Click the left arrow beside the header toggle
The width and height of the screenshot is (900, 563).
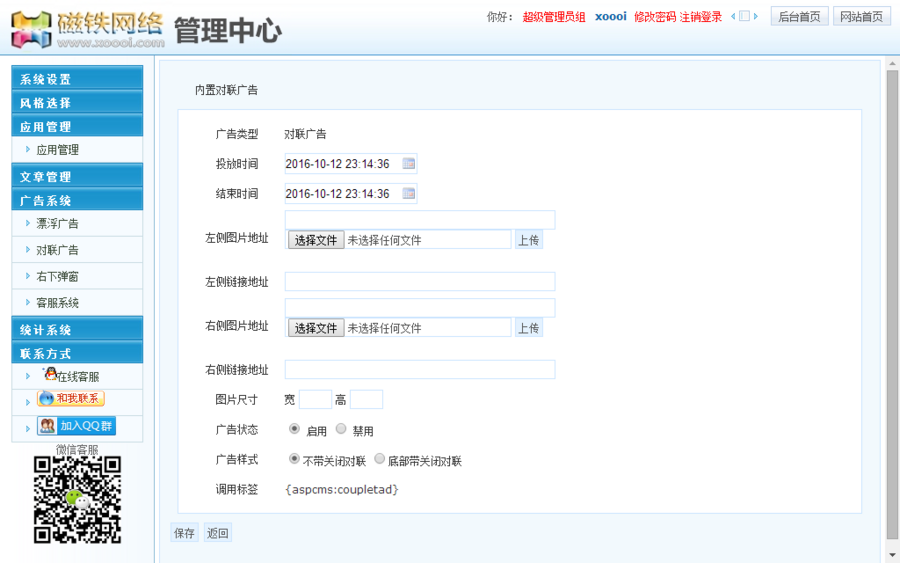coord(733,17)
